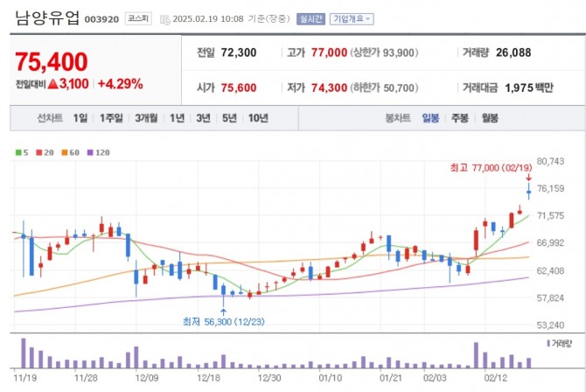Click the 거래량 volume legend marker
The image size is (586, 392).
548,343
